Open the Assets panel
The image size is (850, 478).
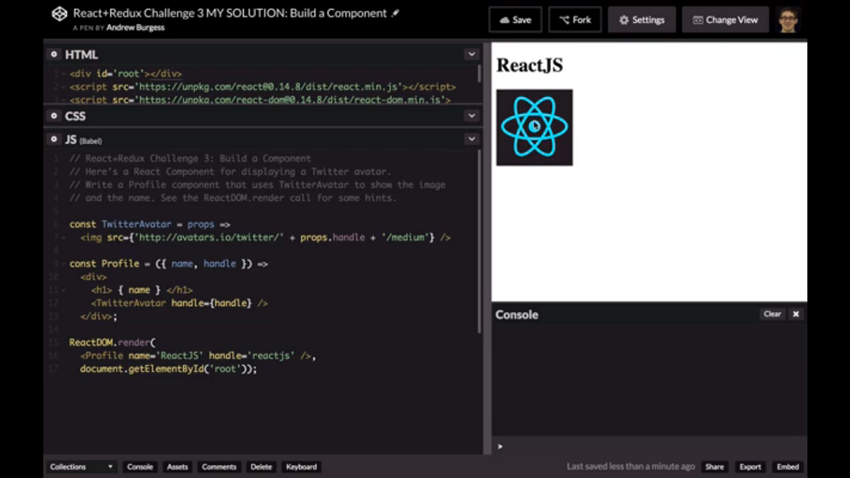177,467
